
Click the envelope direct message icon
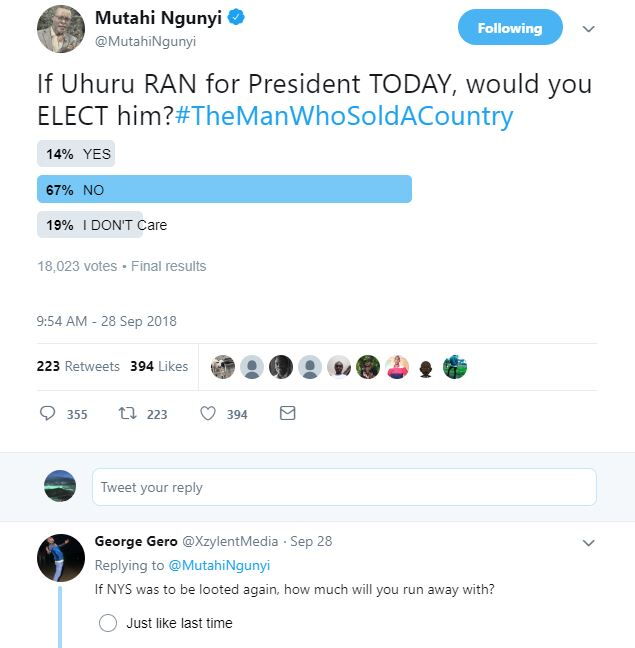[287, 413]
